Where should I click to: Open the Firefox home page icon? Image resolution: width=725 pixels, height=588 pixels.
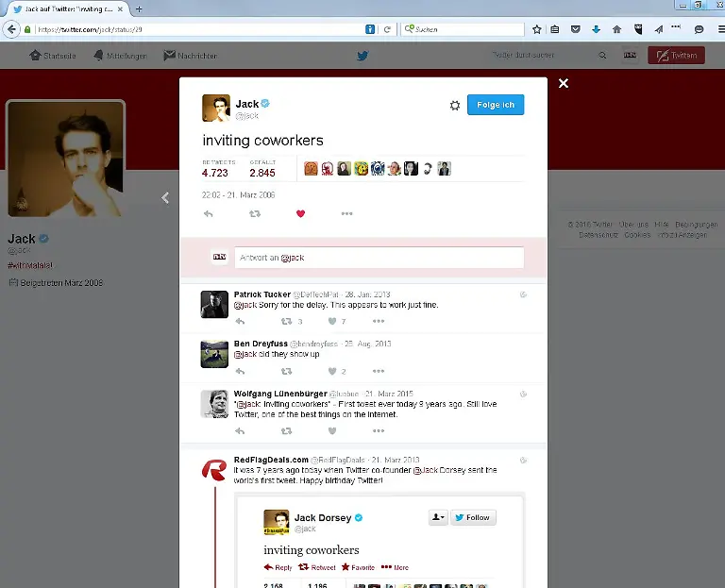pyautogui.click(x=616, y=29)
